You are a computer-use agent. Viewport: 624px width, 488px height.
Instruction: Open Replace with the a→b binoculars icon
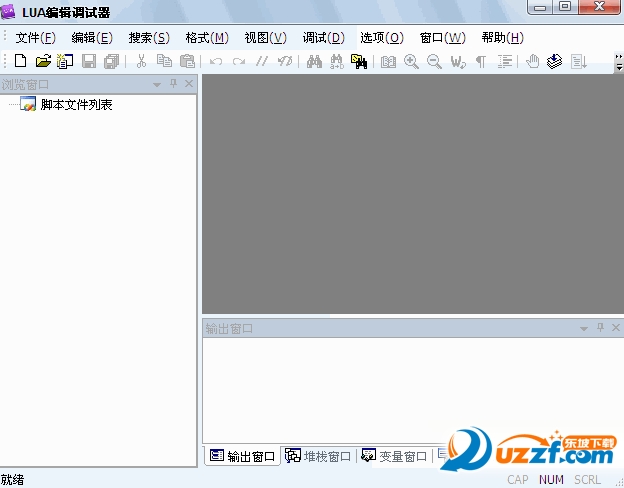[x=337, y=61]
